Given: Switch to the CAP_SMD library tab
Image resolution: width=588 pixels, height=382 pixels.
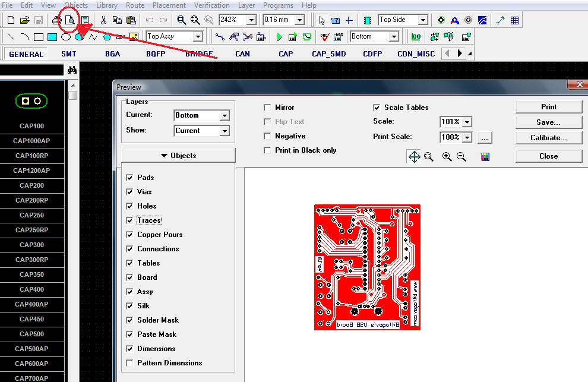Looking at the screenshot, I should pos(329,54).
